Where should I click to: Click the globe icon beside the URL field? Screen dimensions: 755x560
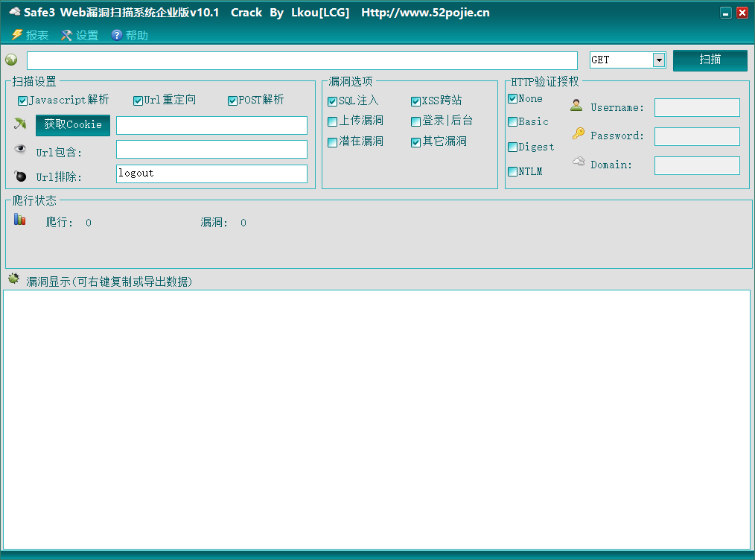pyautogui.click(x=11, y=60)
